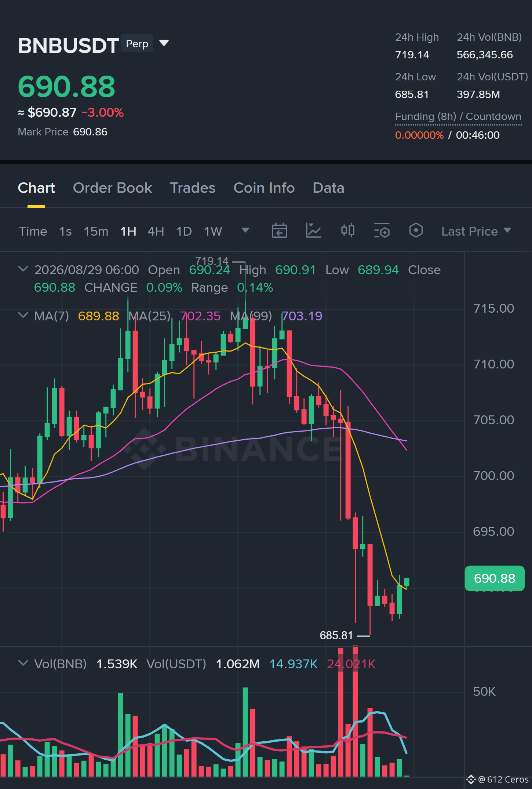532x789 pixels.
Task: Select the 15m timeframe
Action: [96, 231]
